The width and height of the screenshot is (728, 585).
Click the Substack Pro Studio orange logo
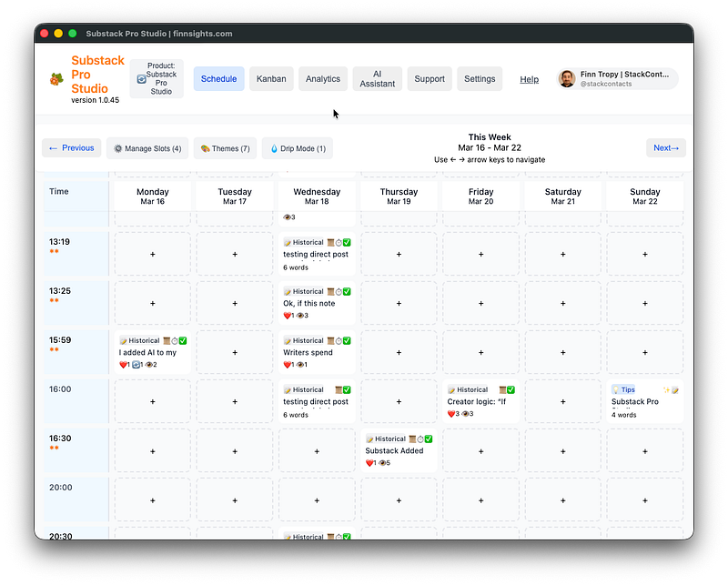click(x=56, y=79)
